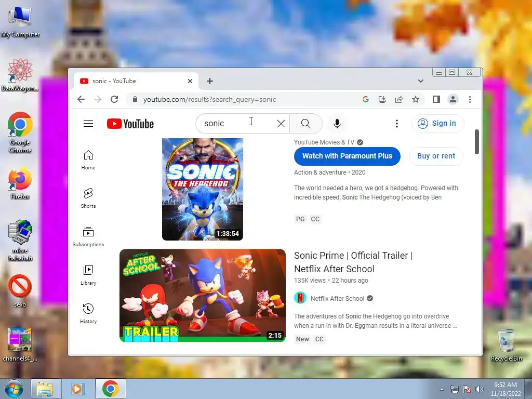Screen dimensions: 532x399
Task: Open the Chrome profile avatar
Action: [453, 99]
